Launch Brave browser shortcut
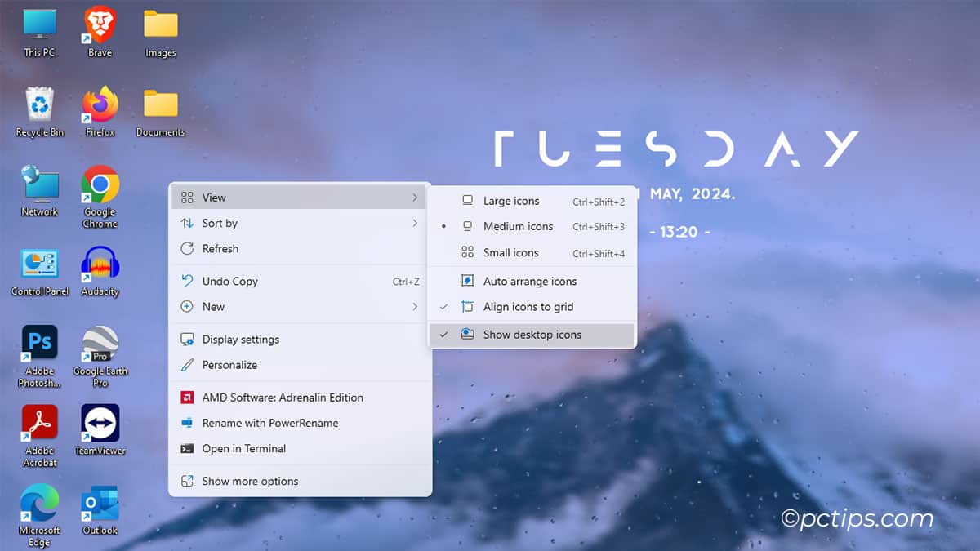The image size is (980, 551). click(100, 33)
